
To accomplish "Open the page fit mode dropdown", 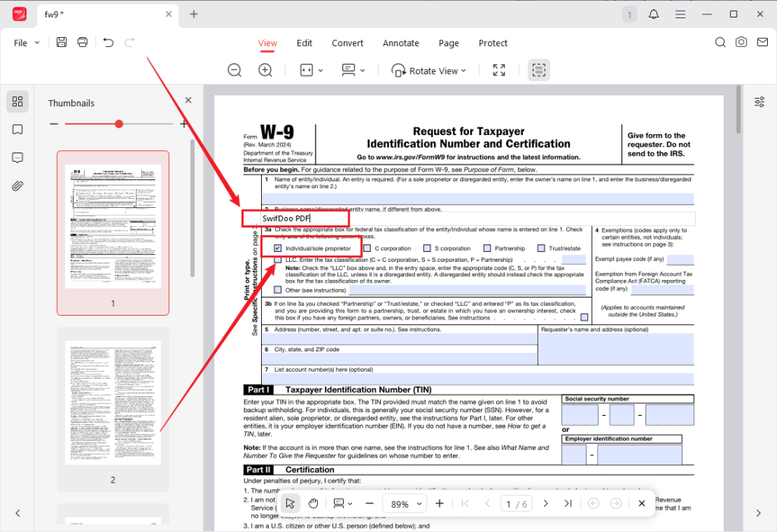I will coord(311,70).
